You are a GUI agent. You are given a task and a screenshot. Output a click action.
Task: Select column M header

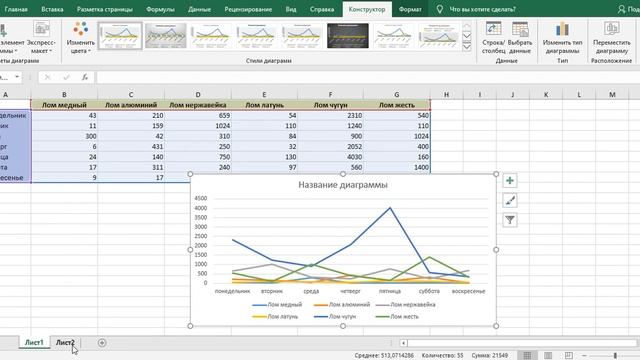(x=612, y=94)
